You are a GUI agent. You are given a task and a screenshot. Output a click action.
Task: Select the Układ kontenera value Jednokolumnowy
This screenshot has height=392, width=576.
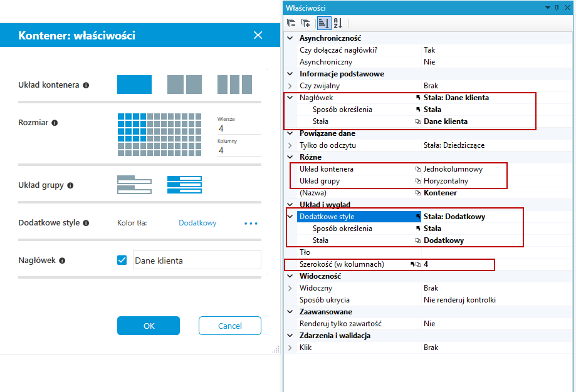click(453, 169)
